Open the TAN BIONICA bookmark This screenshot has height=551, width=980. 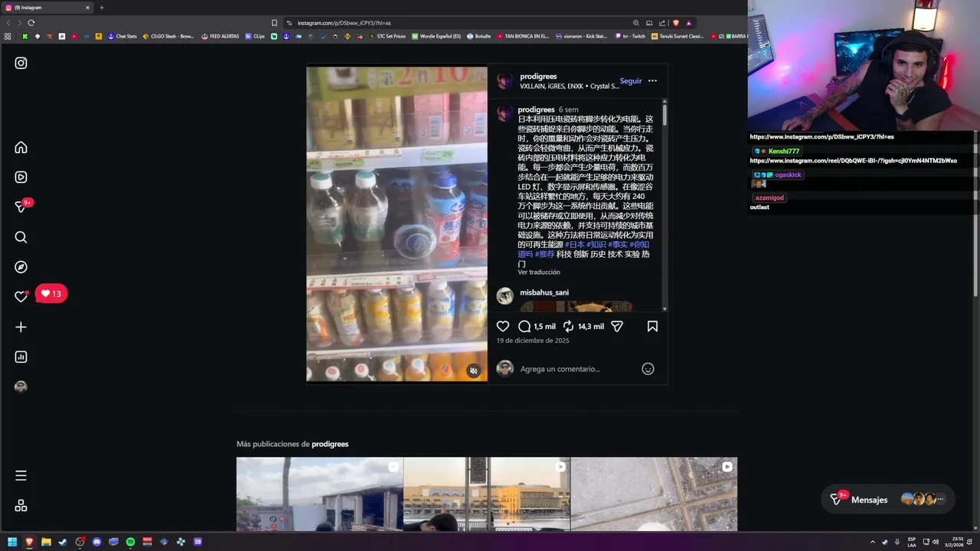pos(523,36)
